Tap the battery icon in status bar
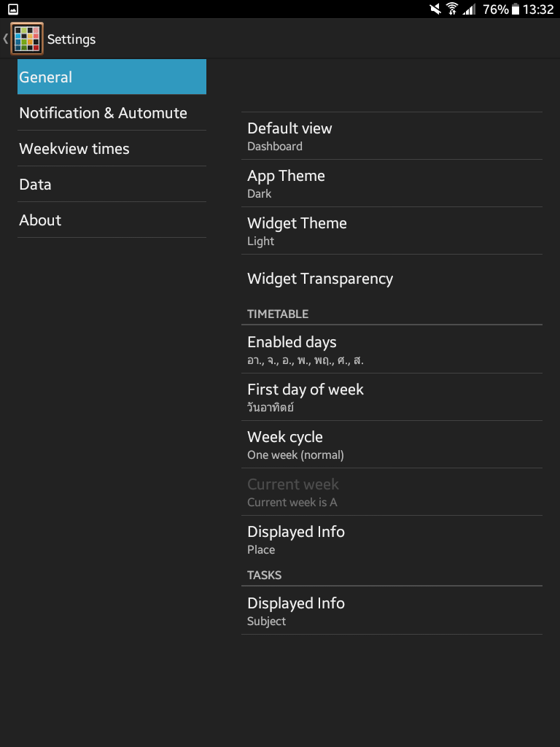The height and width of the screenshot is (747, 560). point(516,9)
